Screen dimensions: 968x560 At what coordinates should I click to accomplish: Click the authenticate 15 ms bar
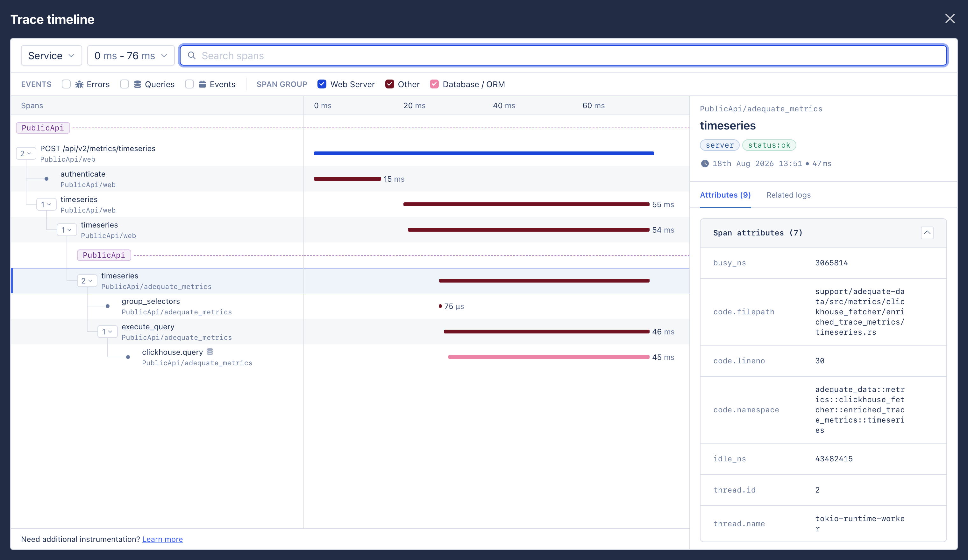(347, 179)
